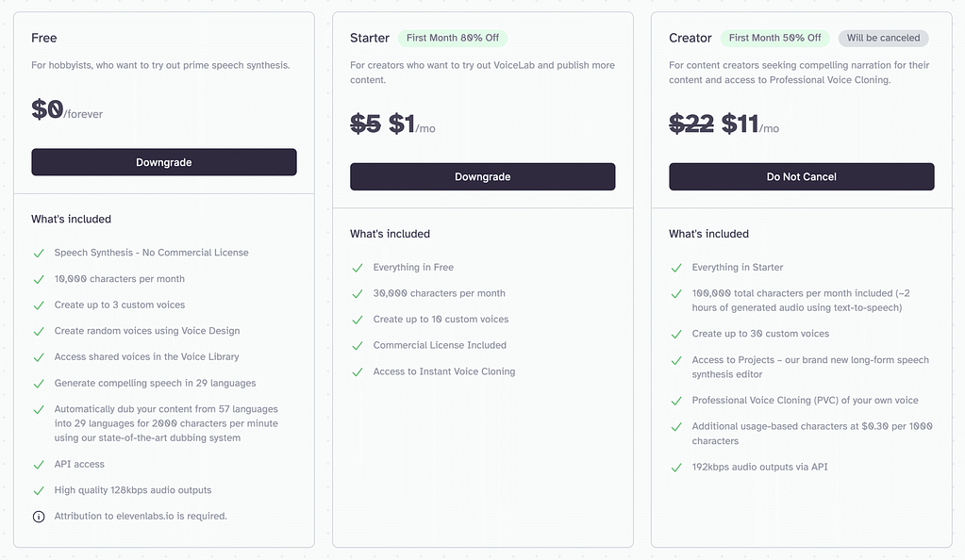Screen dimensions: 965x560
Task: Click checkmark icon next to API access
Action: tap(39, 465)
